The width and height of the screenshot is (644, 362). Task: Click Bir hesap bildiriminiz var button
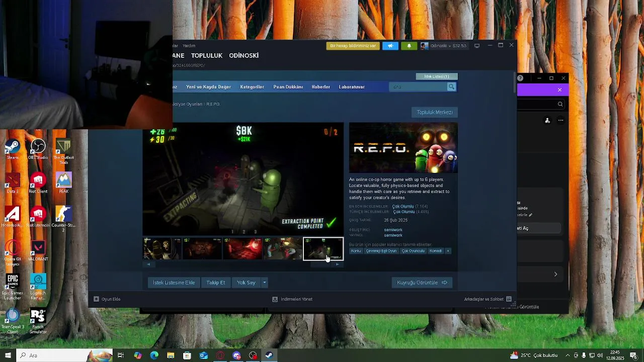(353, 46)
